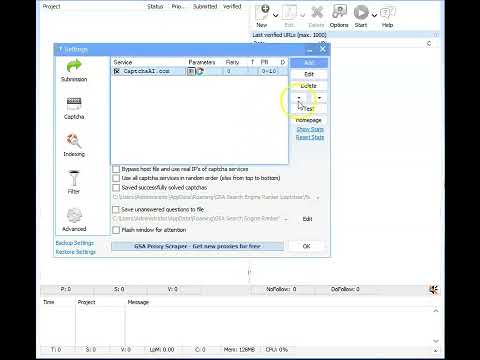480x360 pixels.
Task: Click the refresh icon in CaptchaAI Parameters cell
Action: [x=200, y=71]
